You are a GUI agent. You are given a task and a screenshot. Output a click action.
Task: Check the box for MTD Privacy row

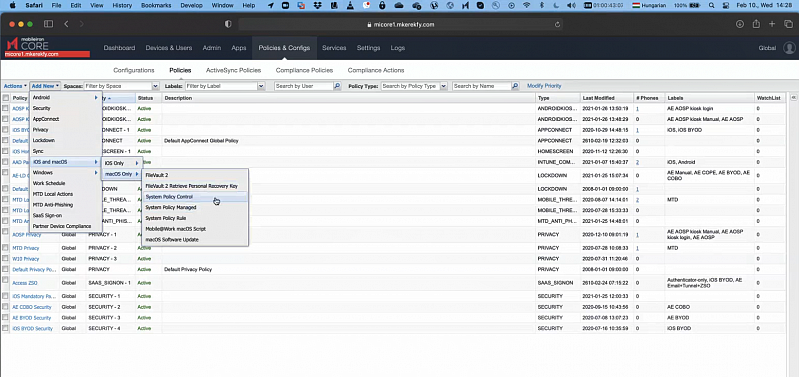[x=6, y=248]
